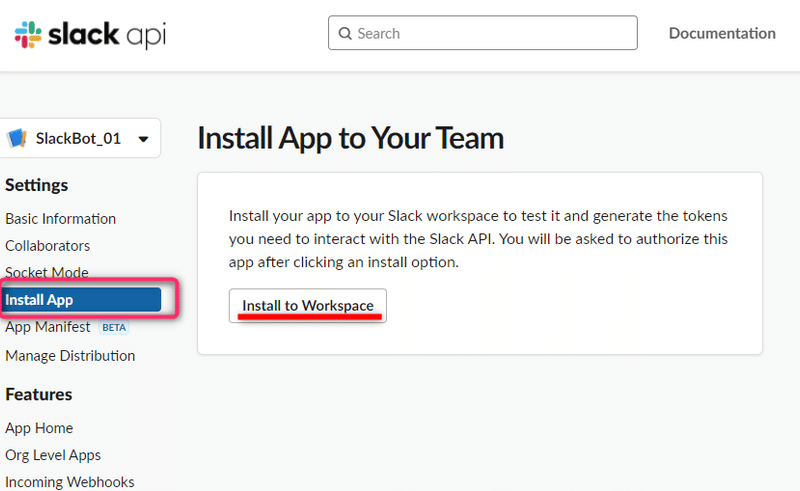Open Incoming Webhooks feature
Image resolution: width=800 pixels, height=491 pixels.
70,482
